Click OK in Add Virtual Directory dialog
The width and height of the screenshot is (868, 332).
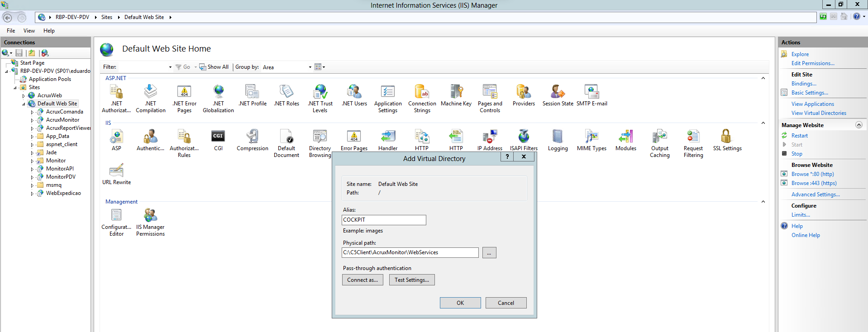tap(460, 303)
